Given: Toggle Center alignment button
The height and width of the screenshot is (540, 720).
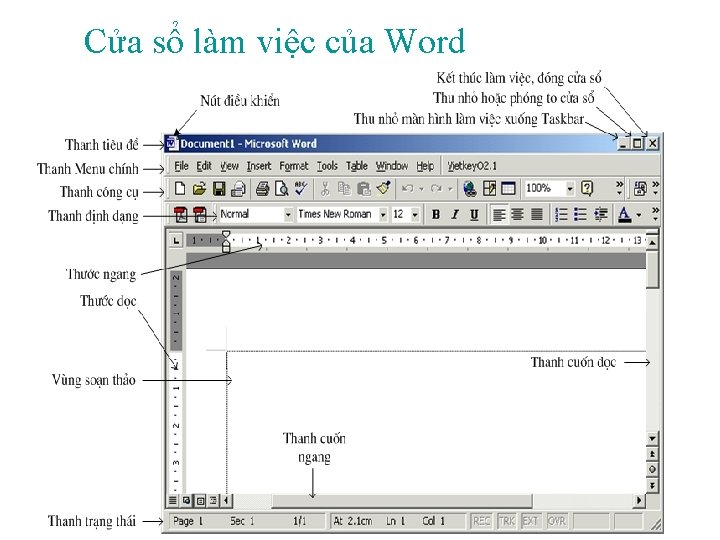Looking at the screenshot, I should [518, 214].
